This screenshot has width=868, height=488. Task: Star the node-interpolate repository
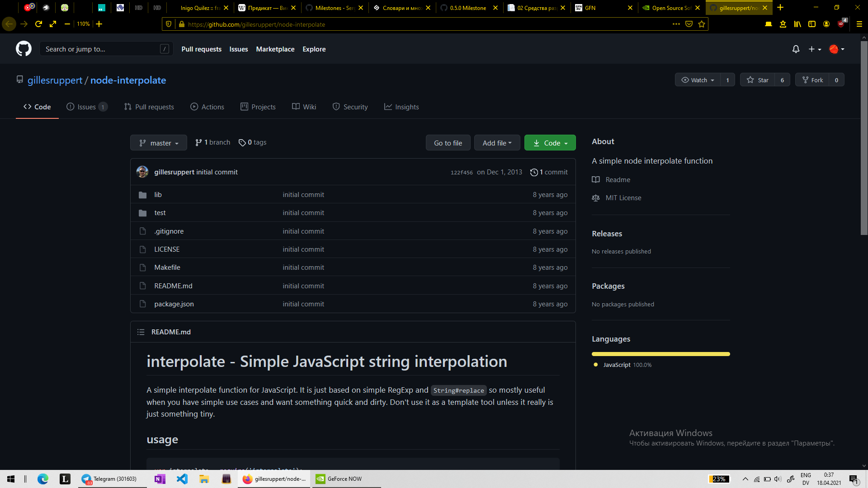pos(758,80)
